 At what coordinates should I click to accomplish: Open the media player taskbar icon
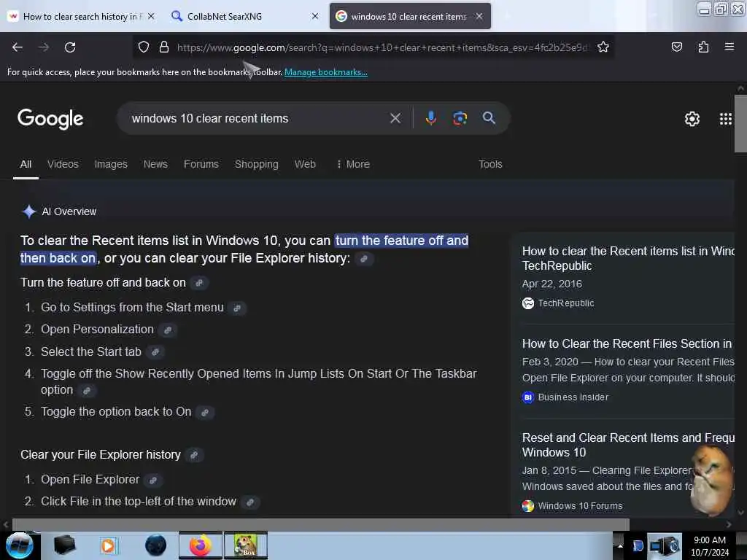(108, 545)
